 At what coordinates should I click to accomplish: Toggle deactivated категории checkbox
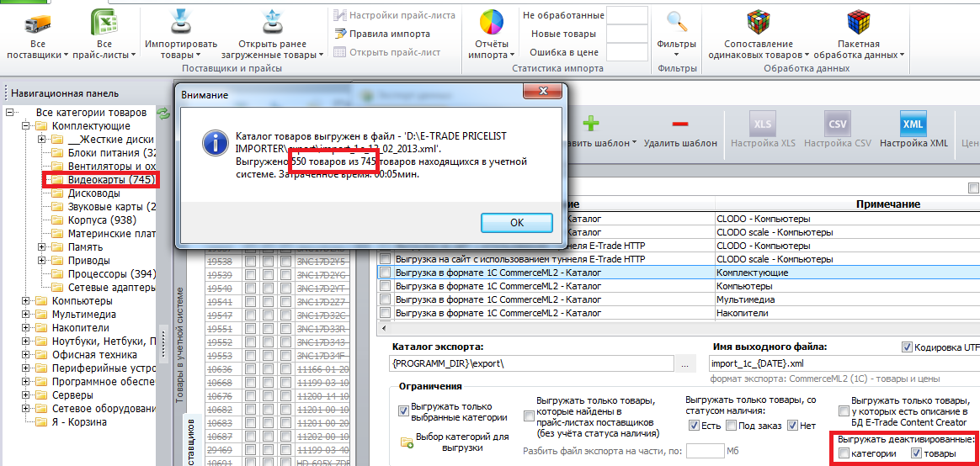click(844, 453)
